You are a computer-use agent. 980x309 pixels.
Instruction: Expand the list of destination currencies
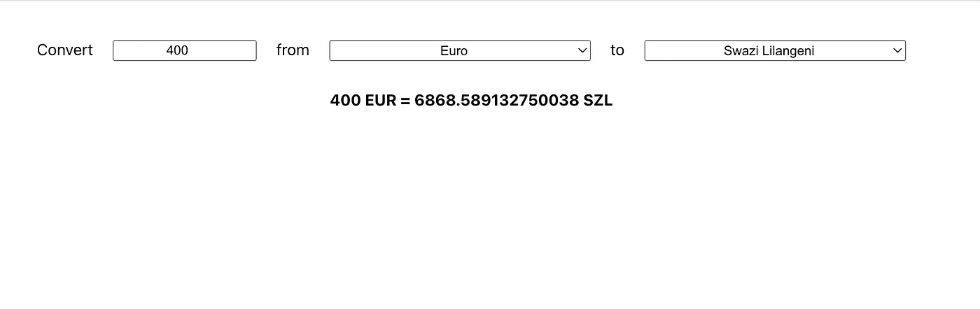point(775,50)
